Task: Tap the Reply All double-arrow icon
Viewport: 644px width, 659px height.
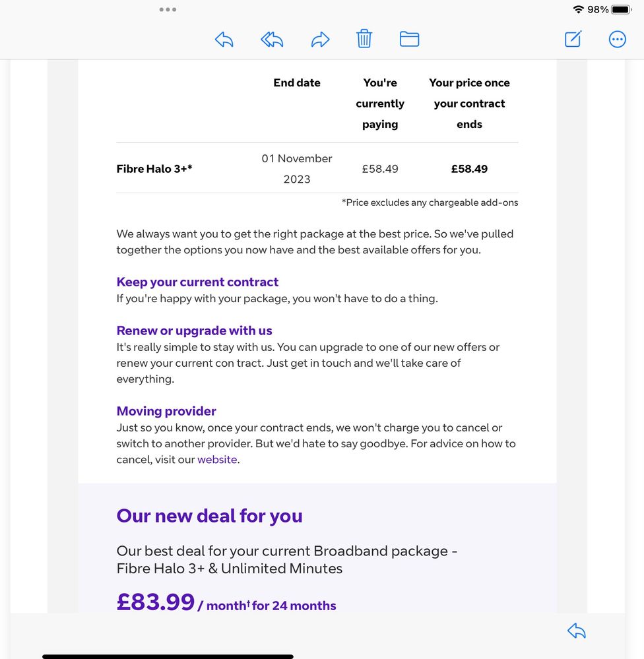Action: [272, 40]
